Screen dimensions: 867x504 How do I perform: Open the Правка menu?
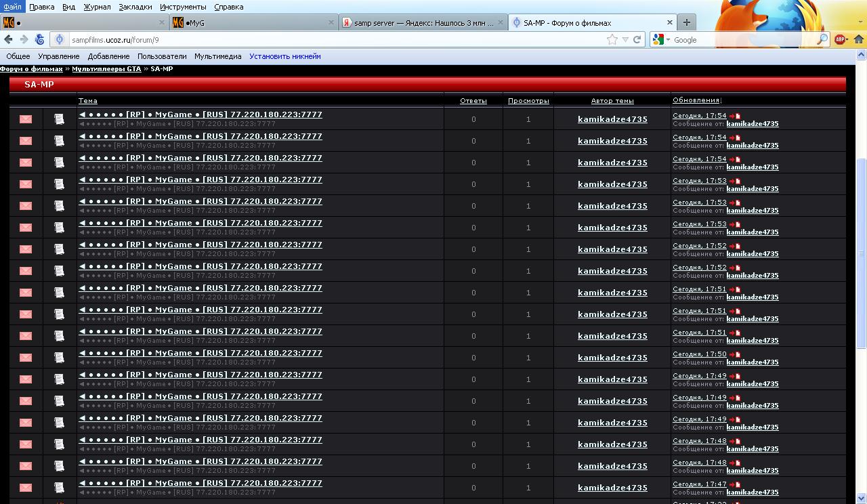[x=42, y=7]
